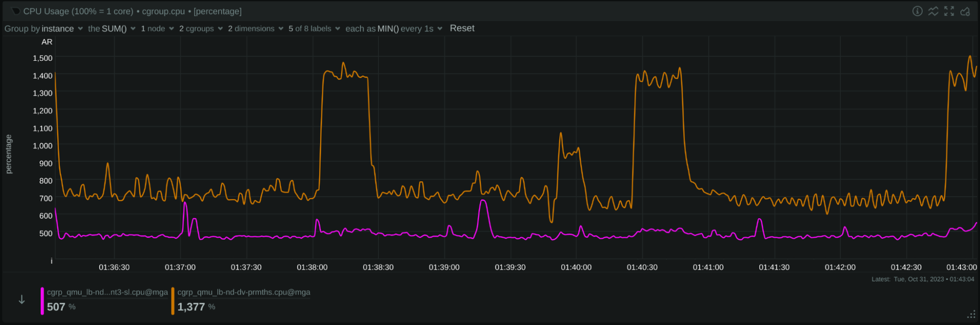
Task: Open the 2 dimensions filter
Action: (x=255, y=29)
